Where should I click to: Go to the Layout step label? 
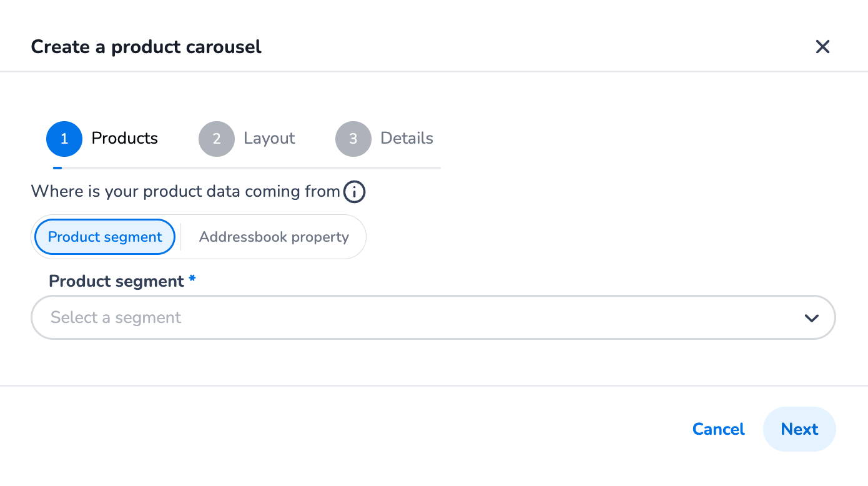[x=269, y=138]
